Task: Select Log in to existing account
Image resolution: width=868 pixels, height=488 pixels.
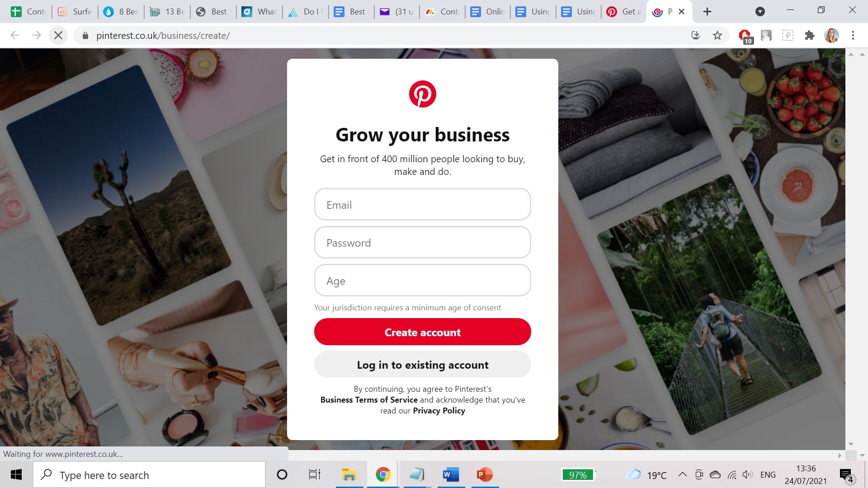Action: [x=423, y=365]
